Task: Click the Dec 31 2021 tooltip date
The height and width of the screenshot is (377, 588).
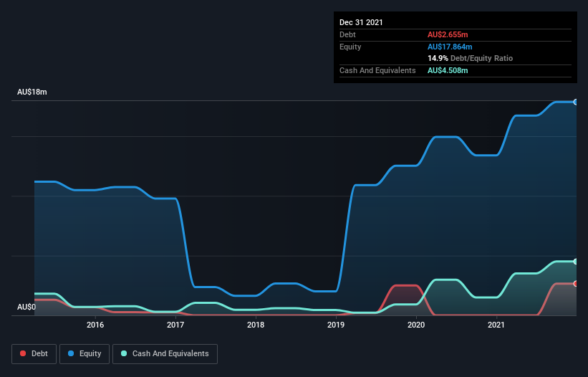Action: pyautogui.click(x=361, y=22)
